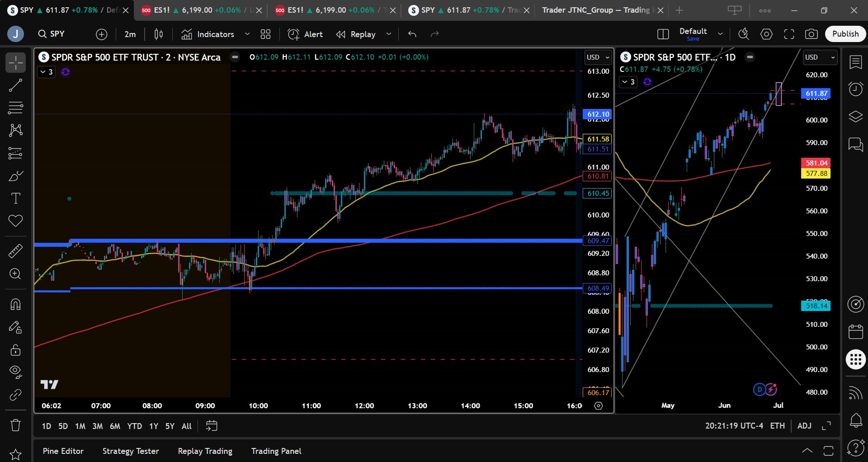Screen dimensions: 868x462
Task: Open the candle chart style menu
Action: pos(159,34)
